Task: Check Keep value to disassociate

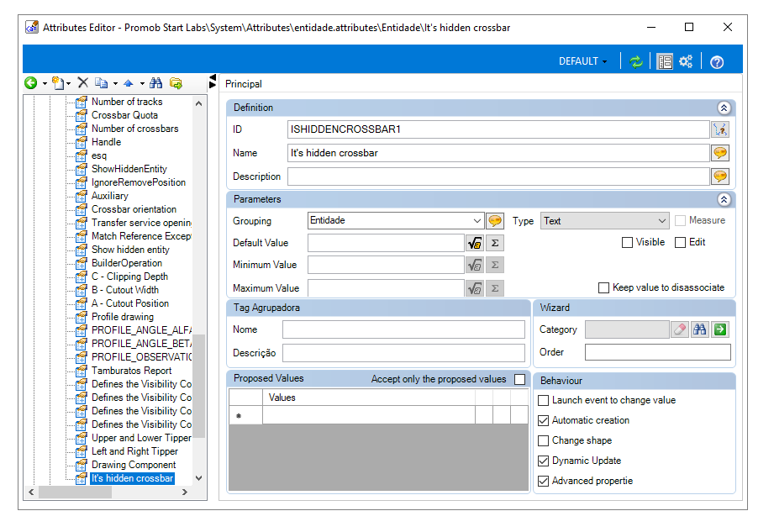Action: (x=603, y=287)
